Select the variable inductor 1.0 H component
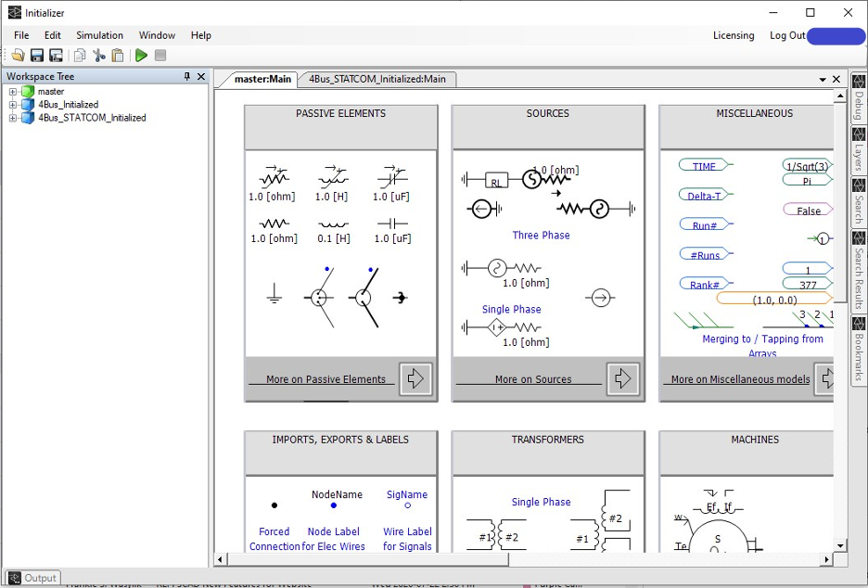Viewport: 868px width, 588px height. [332, 184]
